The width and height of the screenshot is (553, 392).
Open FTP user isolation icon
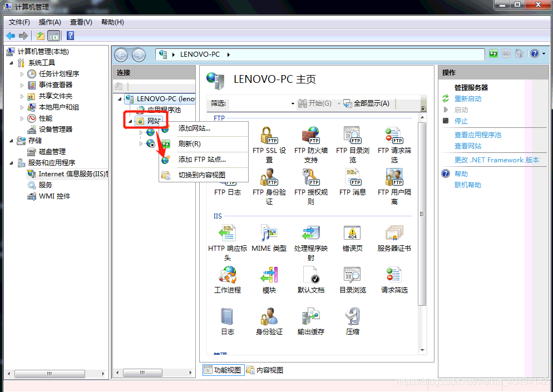[x=394, y=177]
